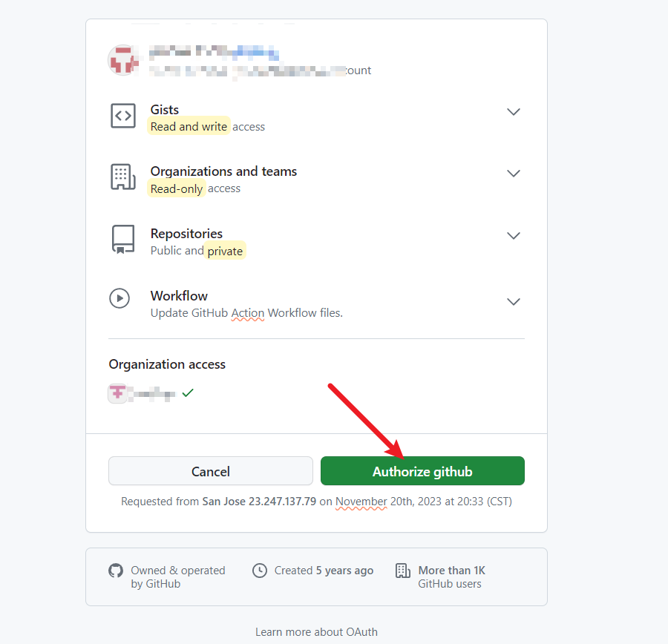Click the building icon beside More than 1K
Viewport: 668px width, 644px height.
coord(403,571)
